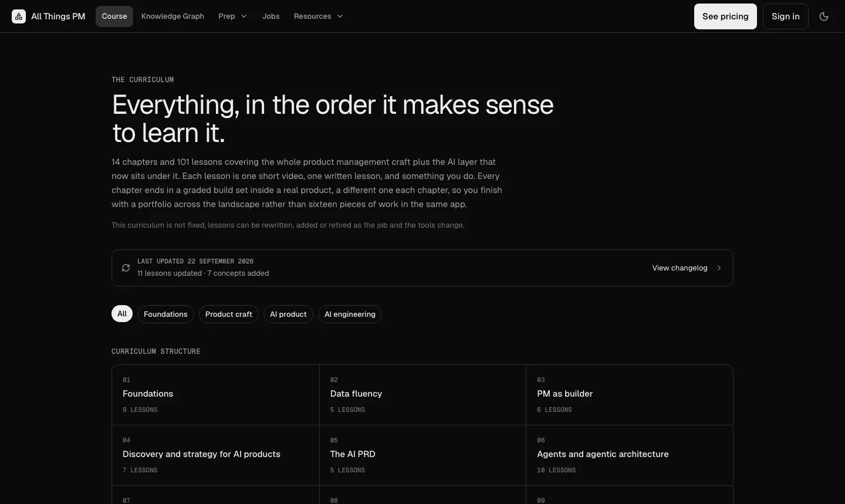Open chapter 02 Data fluency card

(422, 395)
